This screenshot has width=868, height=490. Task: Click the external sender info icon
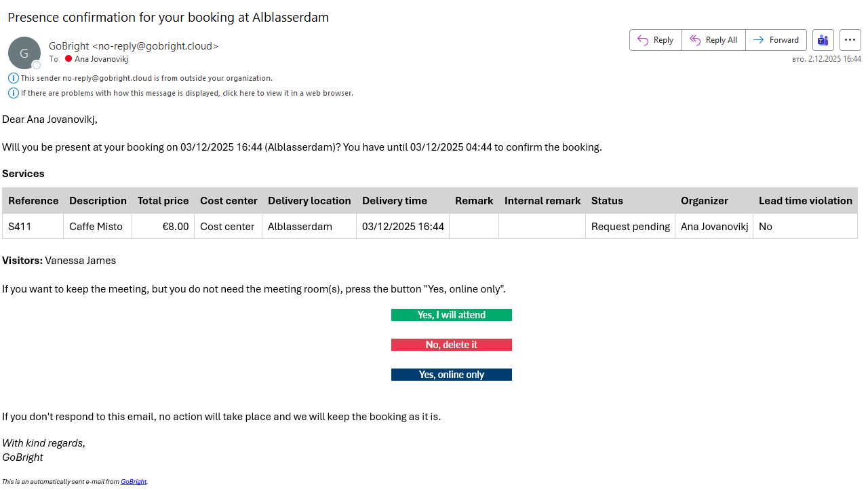pos(14,78)
